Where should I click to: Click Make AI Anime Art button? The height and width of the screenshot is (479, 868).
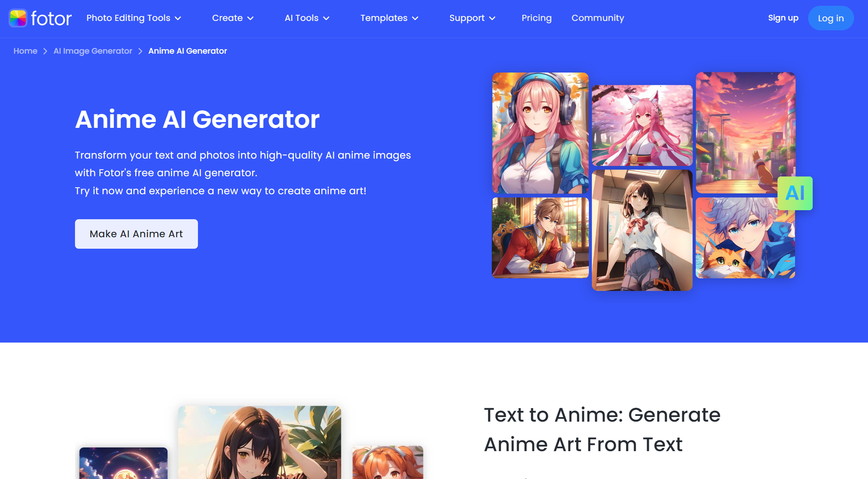point(137,234)
